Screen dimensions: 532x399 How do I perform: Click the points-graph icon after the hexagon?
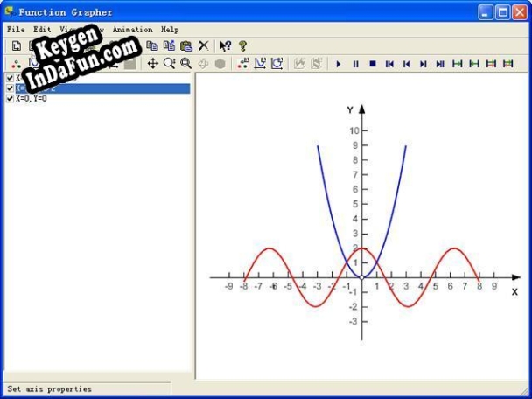click(x=243, y=64)
